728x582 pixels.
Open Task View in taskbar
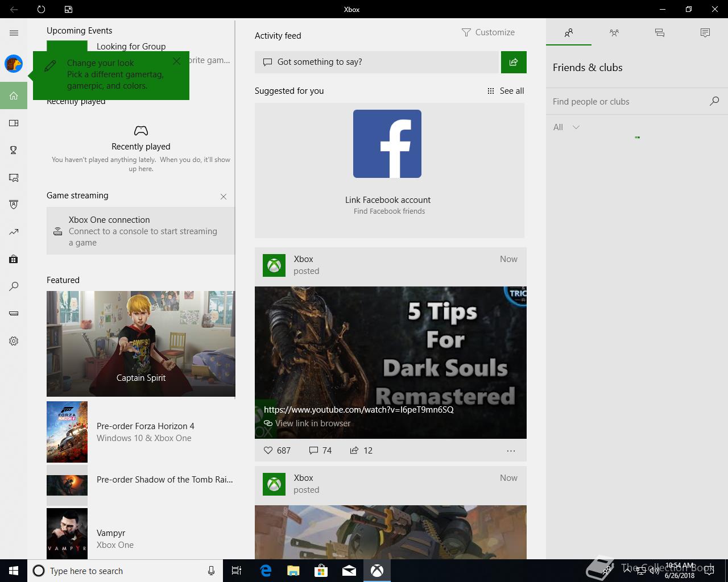click(237, 571)
